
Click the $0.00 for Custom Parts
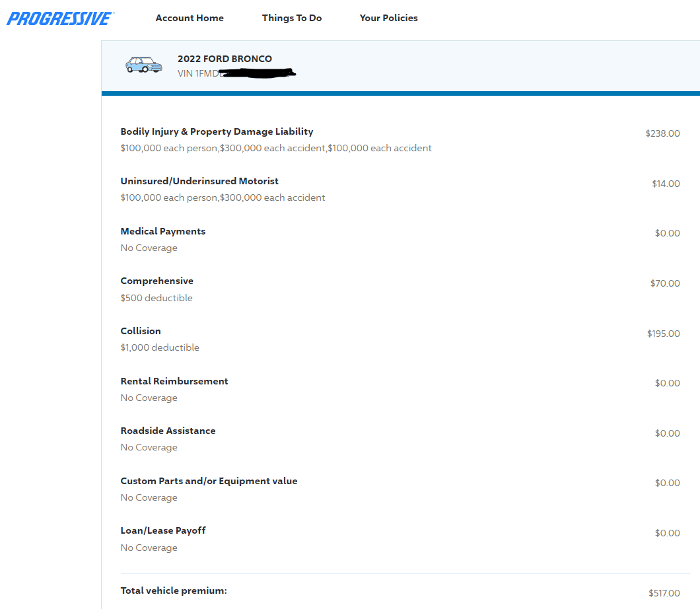coord(668,483)
